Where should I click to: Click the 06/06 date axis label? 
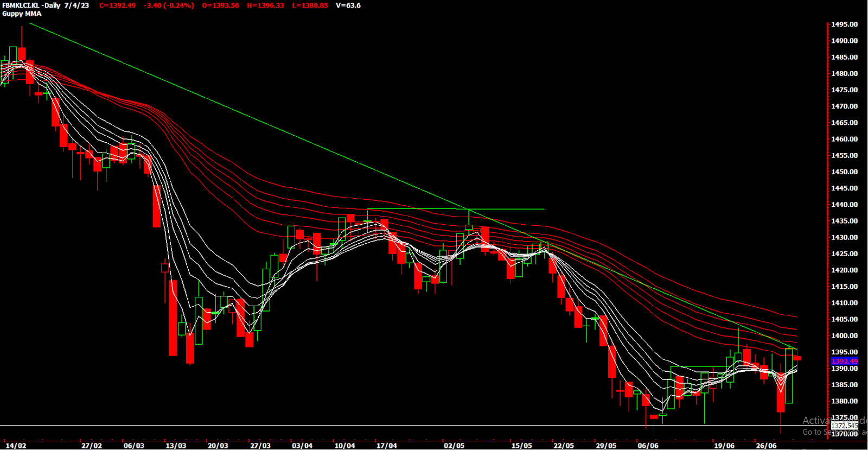(648, 446)
